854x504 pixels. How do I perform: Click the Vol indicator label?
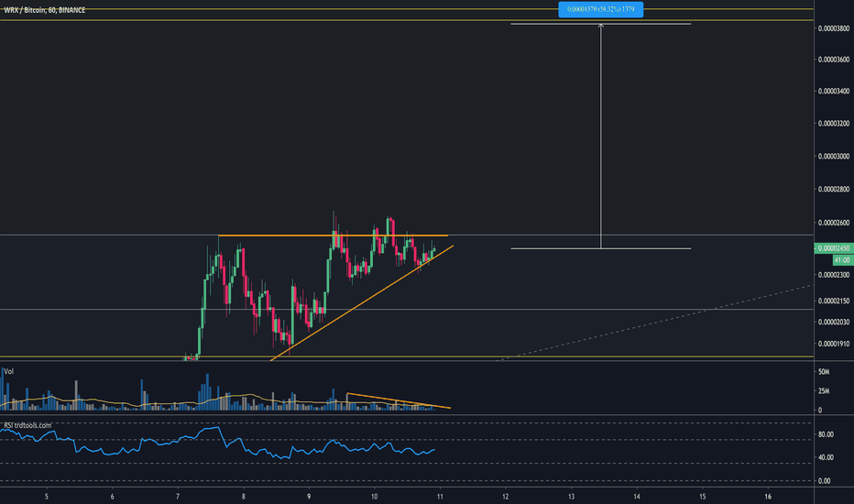[x=9, y=372]
